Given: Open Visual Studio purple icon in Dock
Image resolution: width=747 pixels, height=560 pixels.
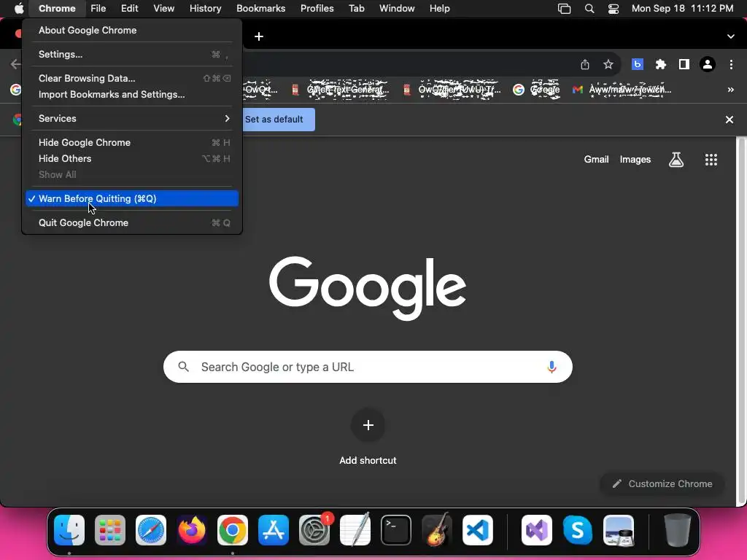Looking at the screenshot, I should point(537,530).
